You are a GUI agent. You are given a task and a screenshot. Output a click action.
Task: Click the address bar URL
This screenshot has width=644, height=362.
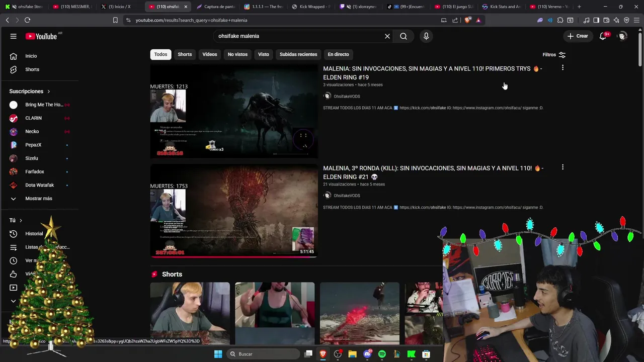tap(191, 20)
